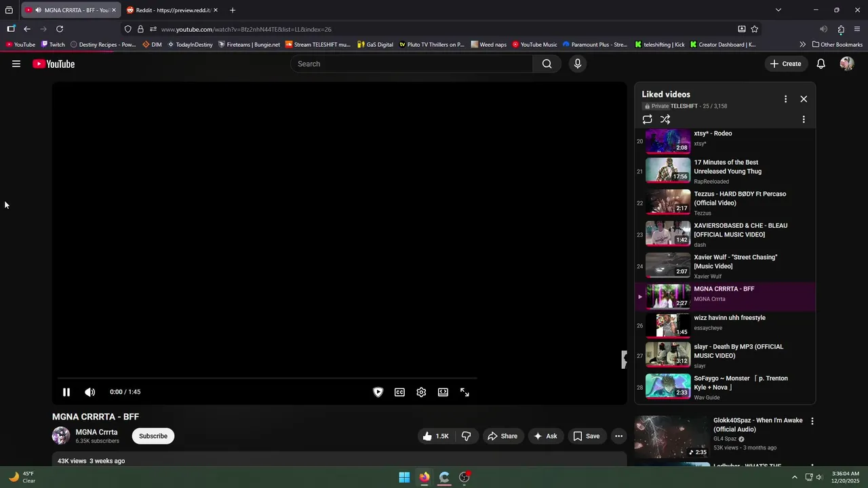Close the Liked videos playlist panel
Viewport: 868px width, 488px height.
(x=804, y=99)
